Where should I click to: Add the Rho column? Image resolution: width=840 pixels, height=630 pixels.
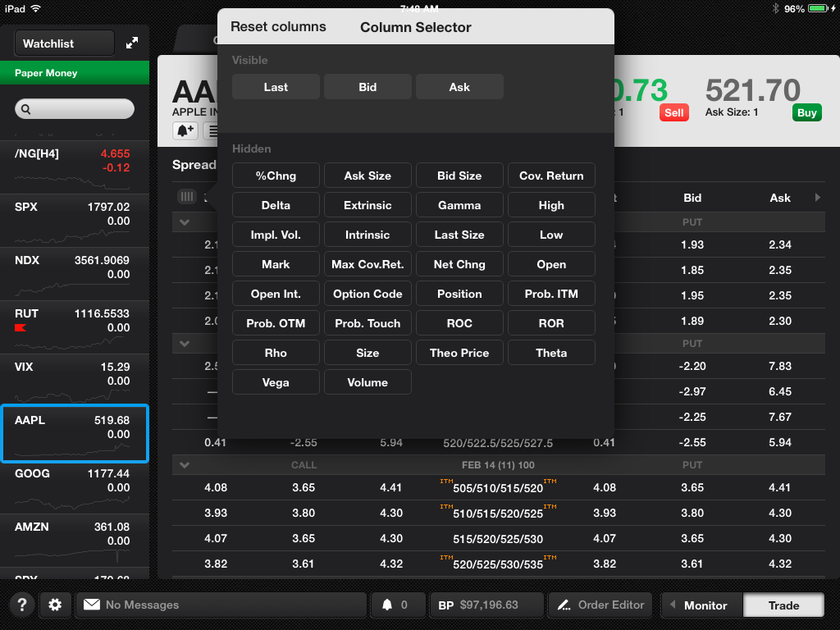(x=276, y=353)
